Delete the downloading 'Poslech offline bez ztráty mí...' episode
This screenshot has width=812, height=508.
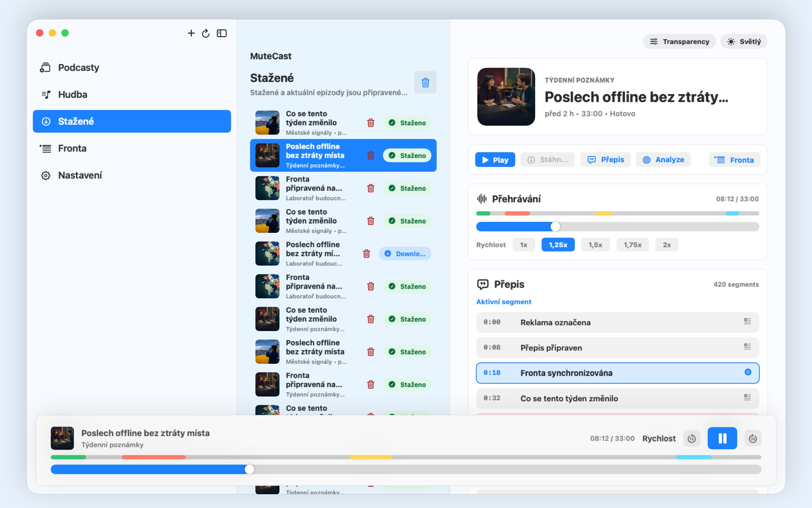[367, 253]
